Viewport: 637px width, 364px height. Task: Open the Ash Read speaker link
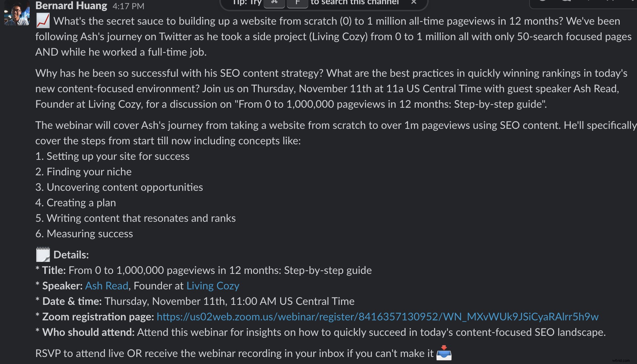tap(107, 285)
